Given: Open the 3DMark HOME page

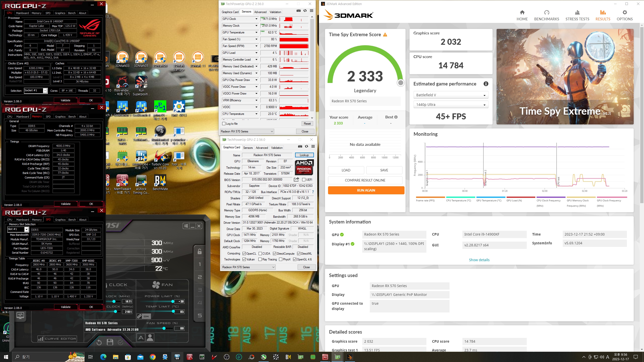Looking at the screenshot, I should click(522, 15).
